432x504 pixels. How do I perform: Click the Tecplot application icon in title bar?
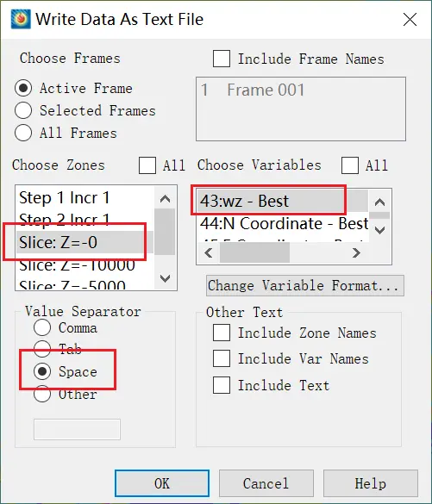pyautogui.click(x=21, y=19)
